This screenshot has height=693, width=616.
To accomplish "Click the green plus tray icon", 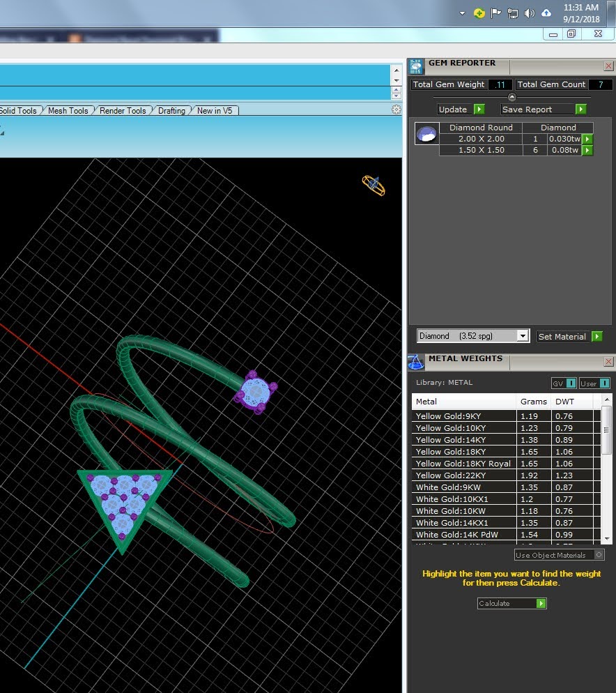I will point(479,13).
